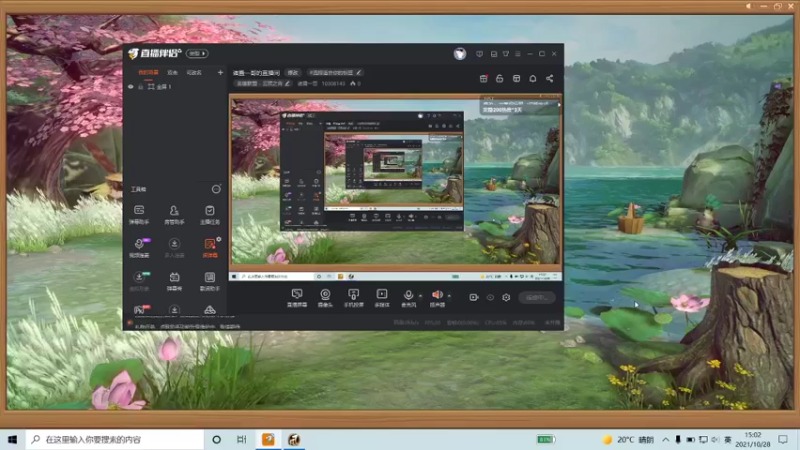Open Cortana circle on the taskbar
The image size is (800, 450).
pos(216,439)
